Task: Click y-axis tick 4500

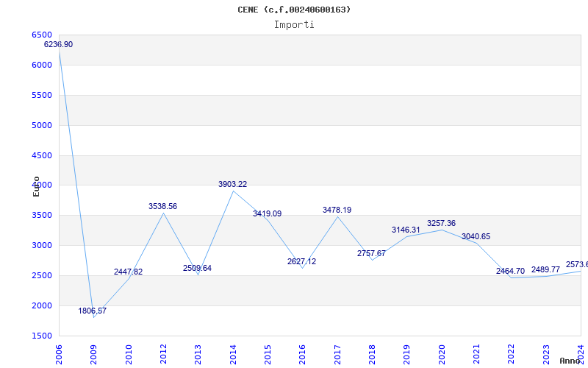Action: (x=42, y=155)
